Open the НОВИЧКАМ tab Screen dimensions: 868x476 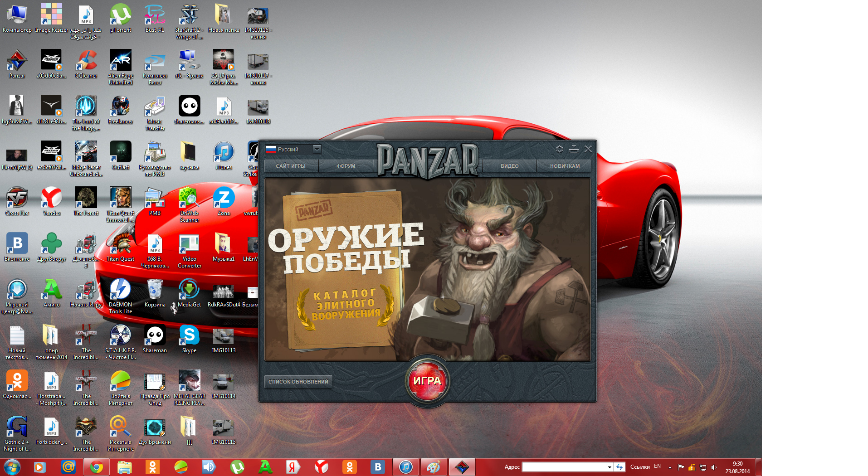tap(565, 166)
